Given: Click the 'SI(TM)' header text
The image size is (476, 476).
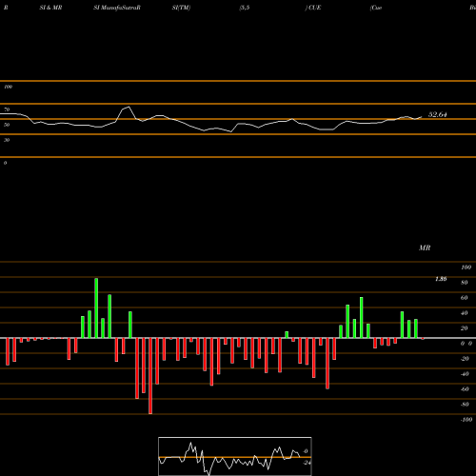Looking at the screenshot, I should coord(181,8).
